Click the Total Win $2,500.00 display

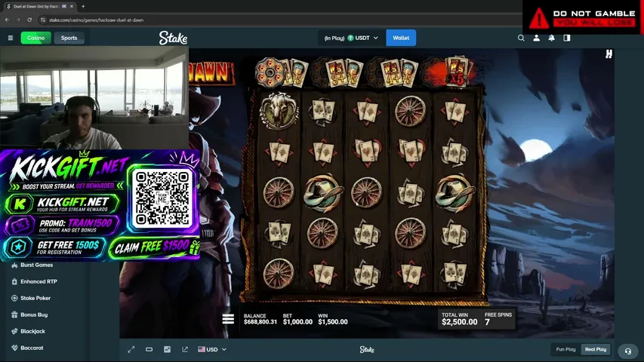click(x=459, y=319)
